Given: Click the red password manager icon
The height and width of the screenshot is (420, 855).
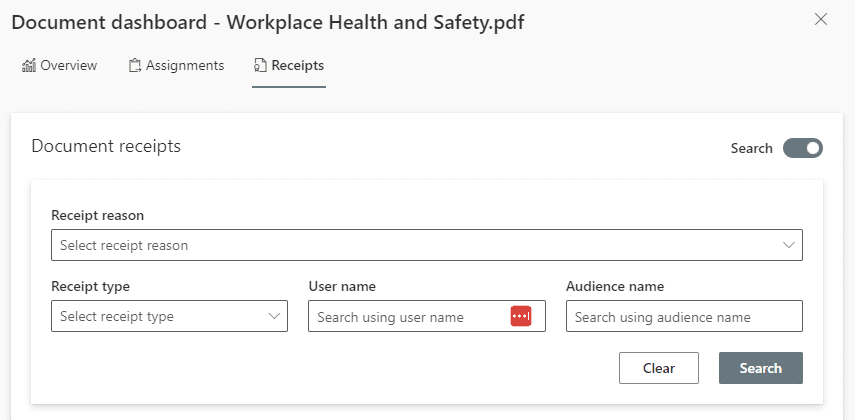Looking at the screenshot, I should coord(521,316).
